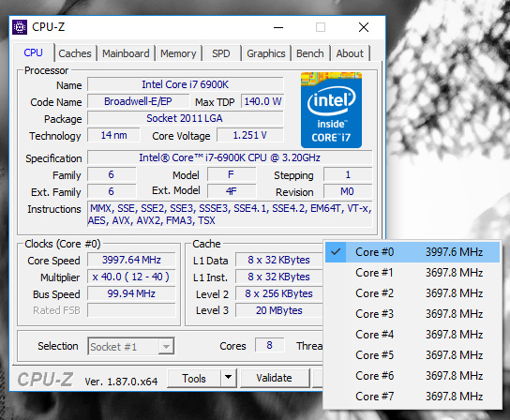Click the Technology value '14 nm'
The image size is (510, 420).
coord(113,135)
